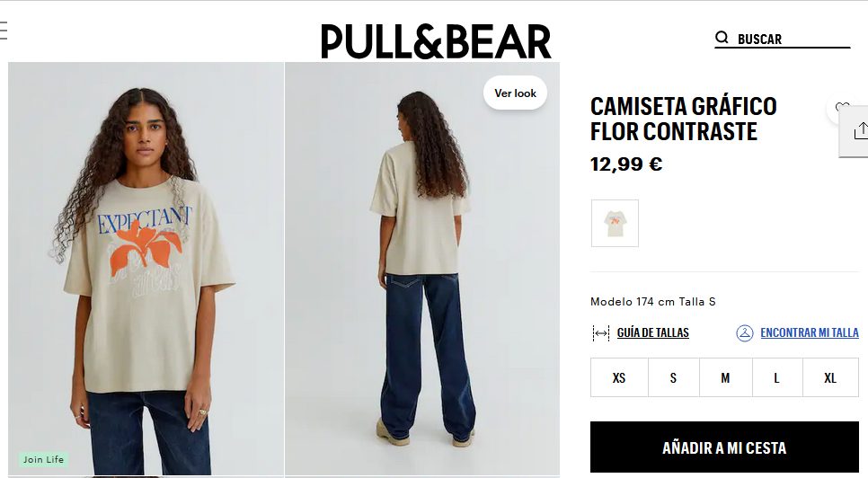This screenshot has height=478, width=868.
Task: Select size XS
Action: 619,377
